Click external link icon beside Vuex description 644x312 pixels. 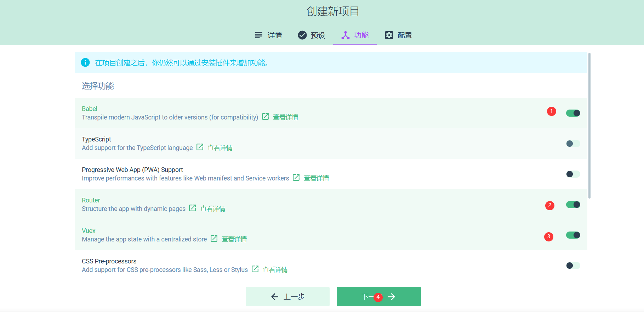(x=214, y=239)
